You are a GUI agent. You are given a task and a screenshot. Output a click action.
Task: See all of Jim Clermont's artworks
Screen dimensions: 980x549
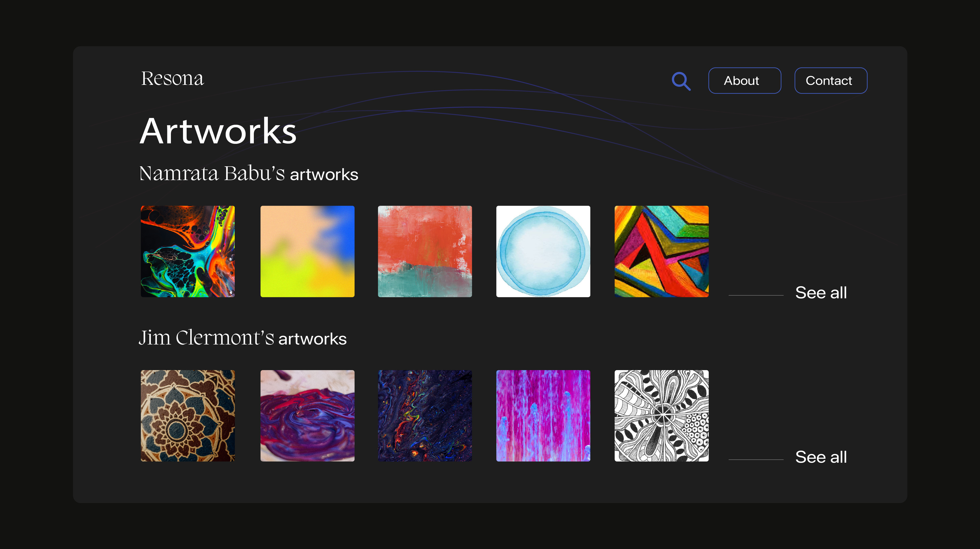pos(821,457)
